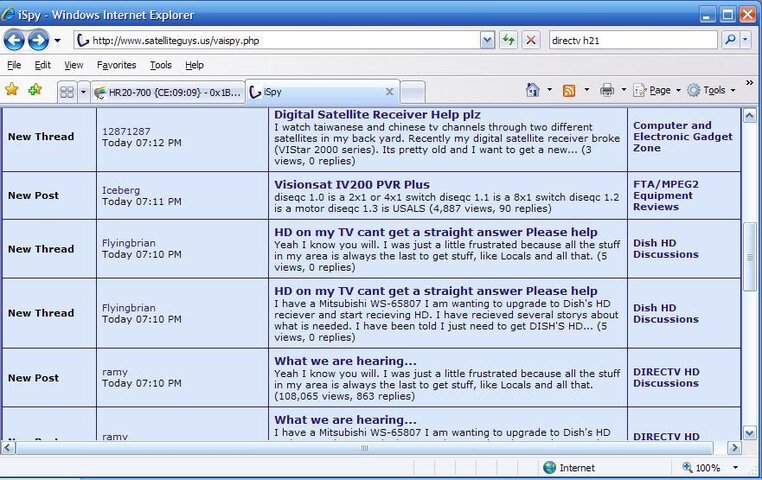Click the 100% zoom level button
Screen dimensions: 762x480
[701, 467]
